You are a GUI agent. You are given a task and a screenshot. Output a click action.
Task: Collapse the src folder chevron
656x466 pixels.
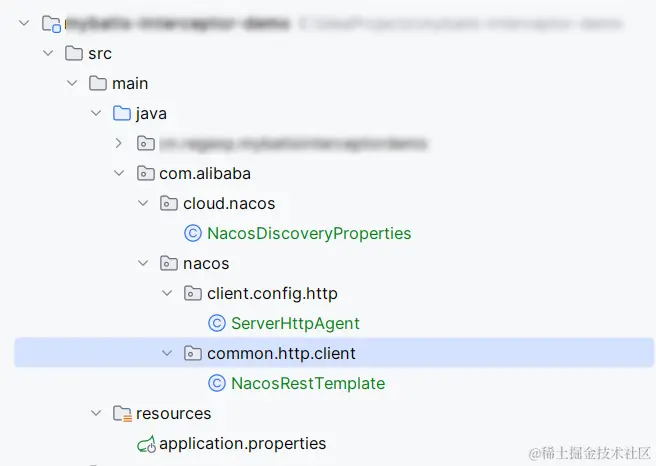tap(48, 54)
